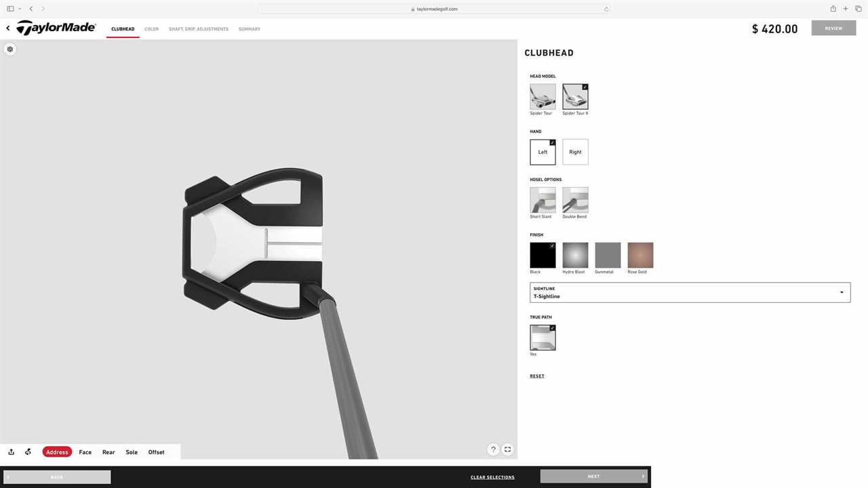
Task: Click the 3D cube icon at viewer corner
Action: [x=10, y=49]
